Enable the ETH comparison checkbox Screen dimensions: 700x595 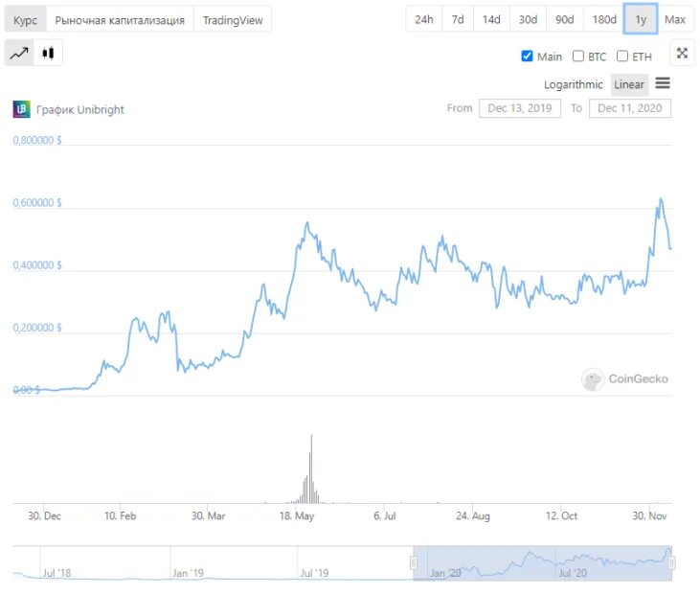click(622, 56)
